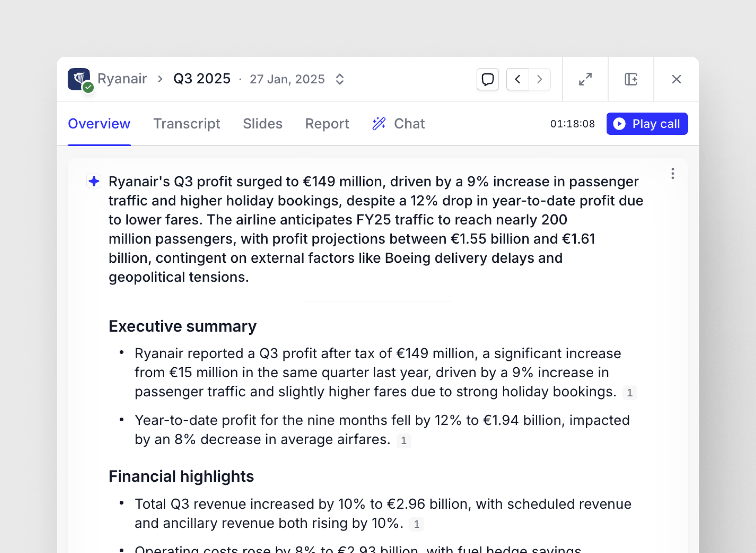The image size is (756, 553).
Task: Go to the next event arrow
Action: pyautogui.click(x=539, y=79)
